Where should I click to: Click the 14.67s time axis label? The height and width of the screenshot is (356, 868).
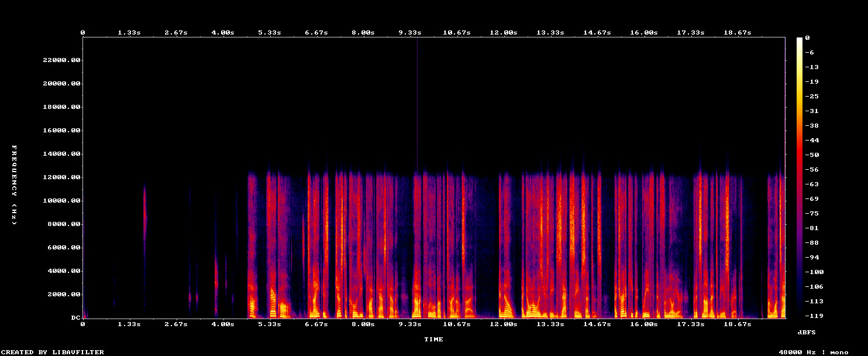click(x=597, y=32)
